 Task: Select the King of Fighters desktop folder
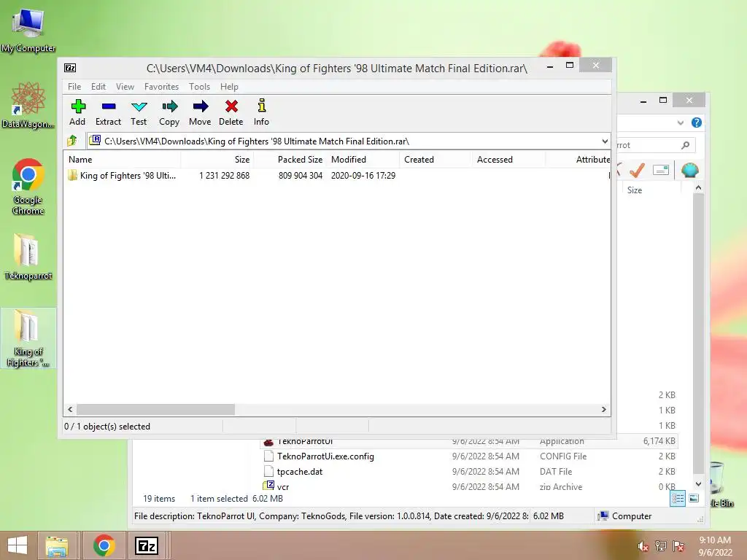(28, 338)
